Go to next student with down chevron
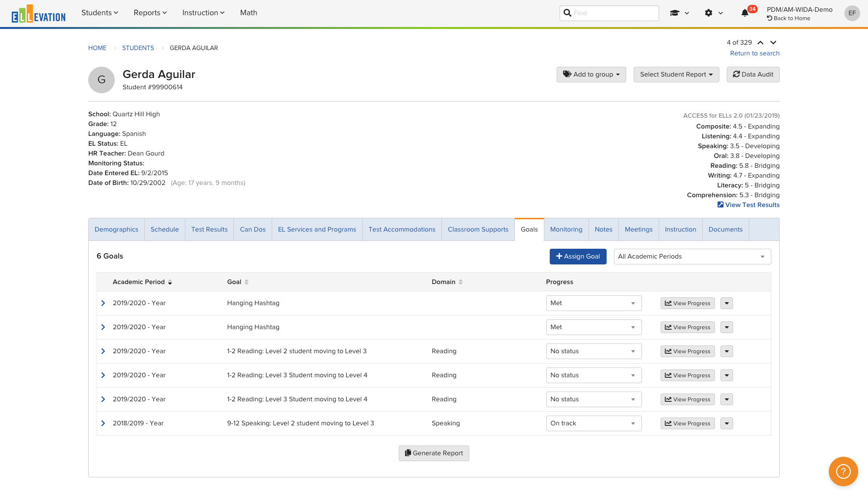Viewport: 868px width, 496px height. tap(773, 43)
